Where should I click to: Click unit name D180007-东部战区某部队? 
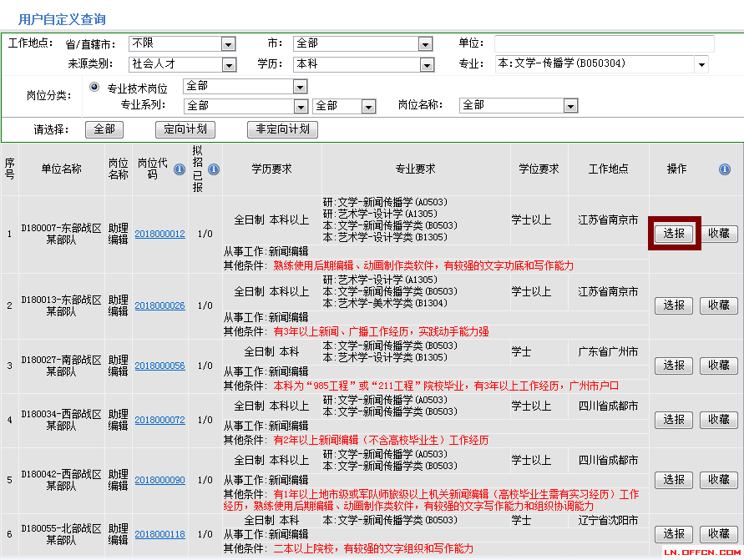click(x=61, y=235)
